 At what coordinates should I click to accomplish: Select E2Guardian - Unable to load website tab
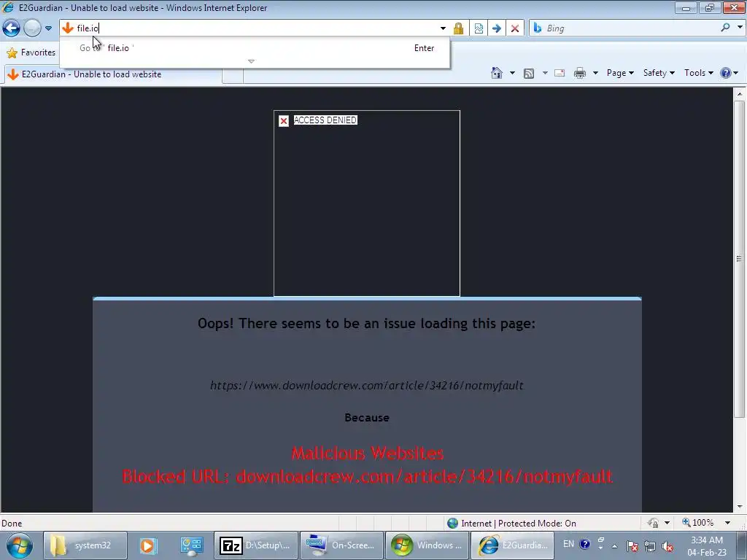click(x=112, y=74)
